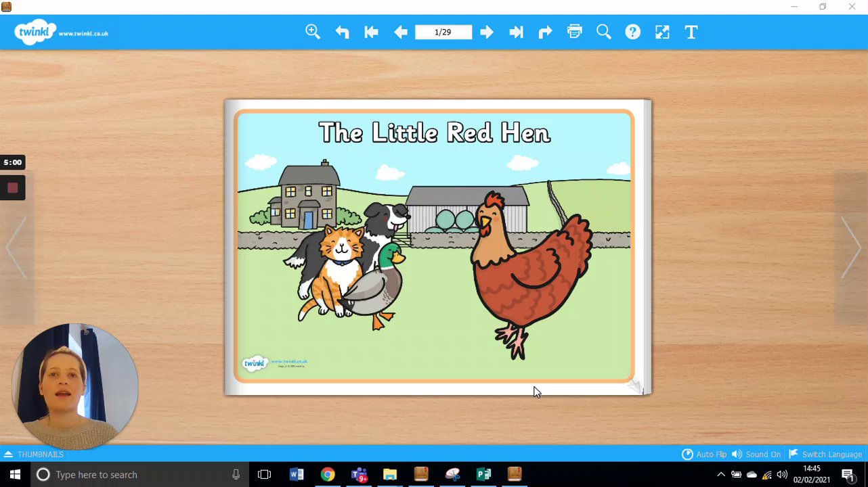Click the text T icon

[x=691, y=32]
